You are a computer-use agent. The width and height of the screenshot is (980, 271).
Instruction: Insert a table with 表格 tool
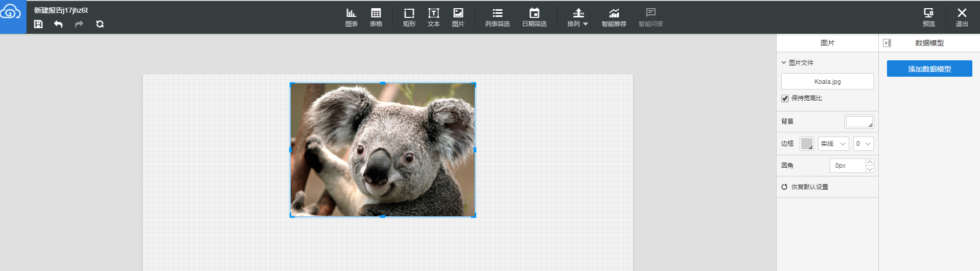[376, 17]
